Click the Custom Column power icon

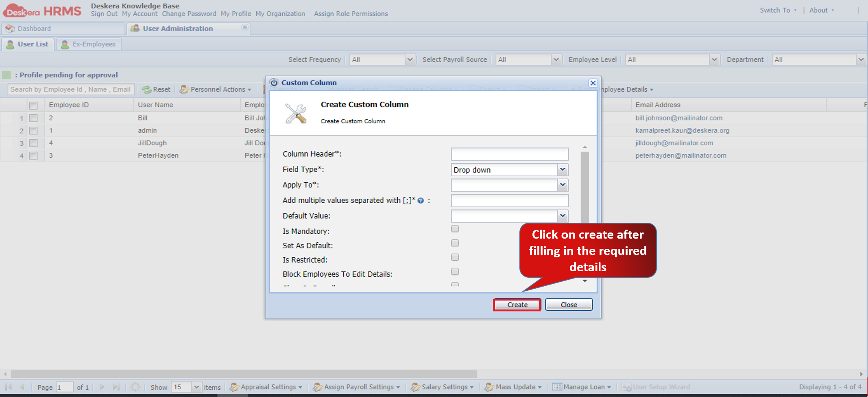pos(274,83)
